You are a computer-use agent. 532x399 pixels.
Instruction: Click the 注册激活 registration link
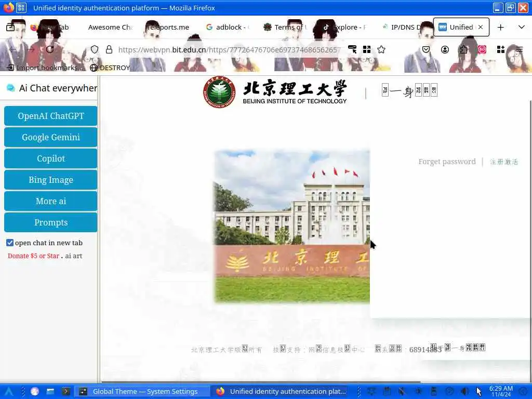click(504, 162)
